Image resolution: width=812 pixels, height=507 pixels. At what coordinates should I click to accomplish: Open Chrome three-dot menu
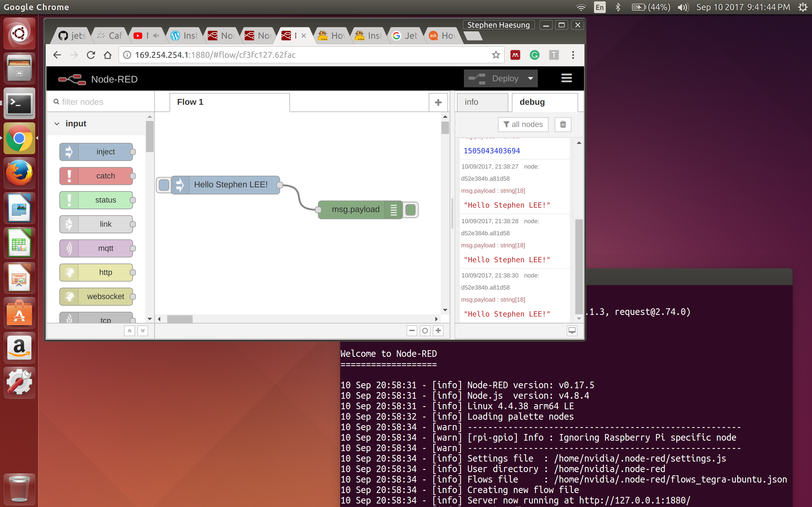point(573,55)
